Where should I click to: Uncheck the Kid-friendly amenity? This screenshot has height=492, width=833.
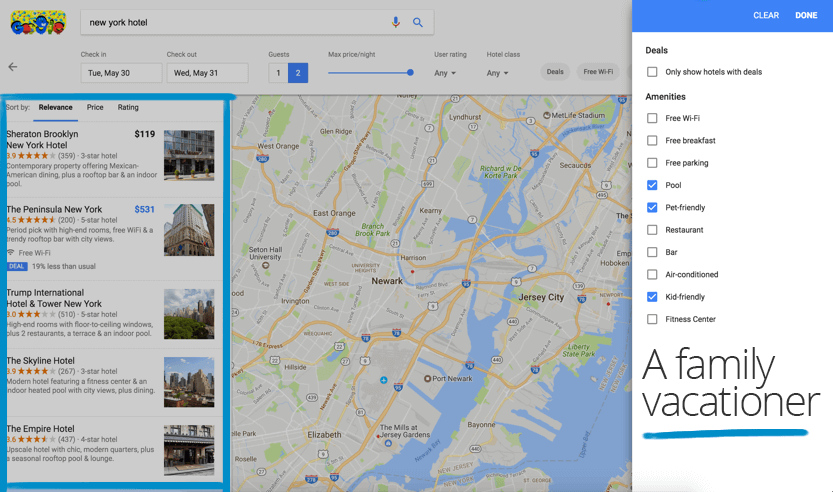tap(652, 296)
